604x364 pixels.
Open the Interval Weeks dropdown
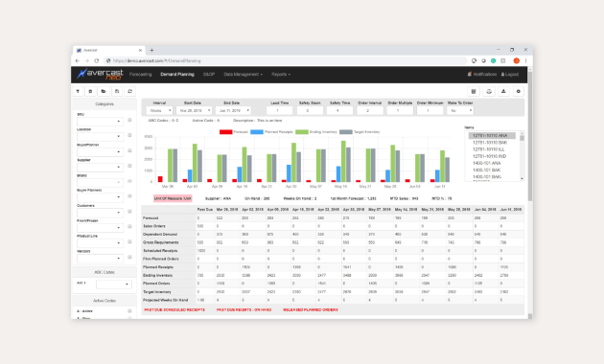159,110
